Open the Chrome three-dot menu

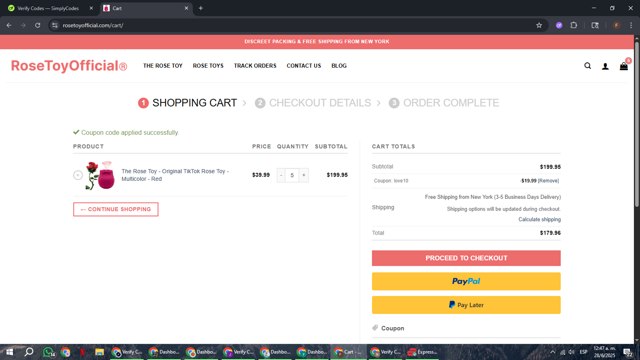point(631,25)
